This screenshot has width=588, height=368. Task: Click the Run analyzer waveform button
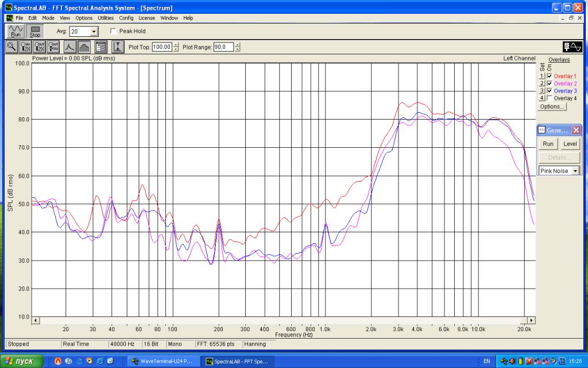pos(16,31)
